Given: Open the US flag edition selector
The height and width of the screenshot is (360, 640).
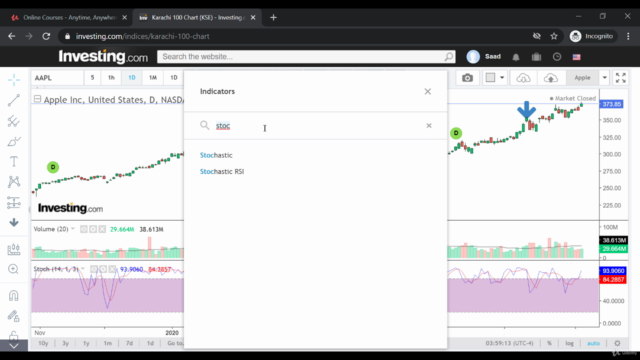Looking at the screenshot, I should coord(576,57).
